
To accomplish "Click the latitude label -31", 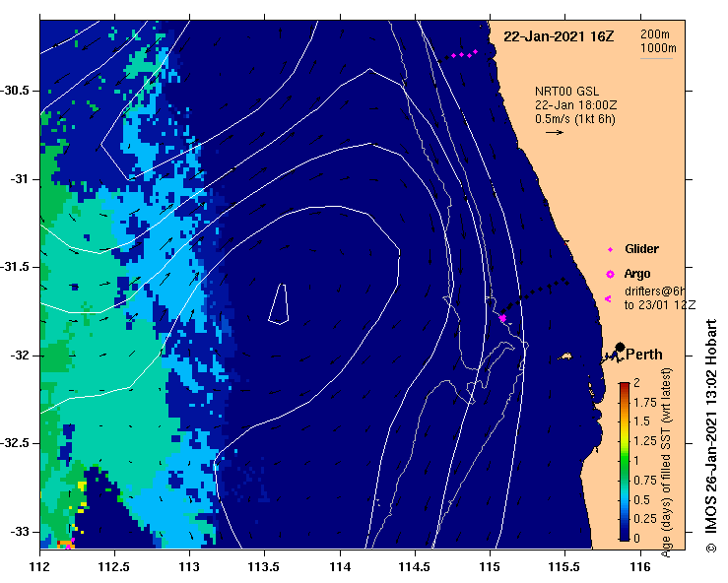I will point(19,179).
